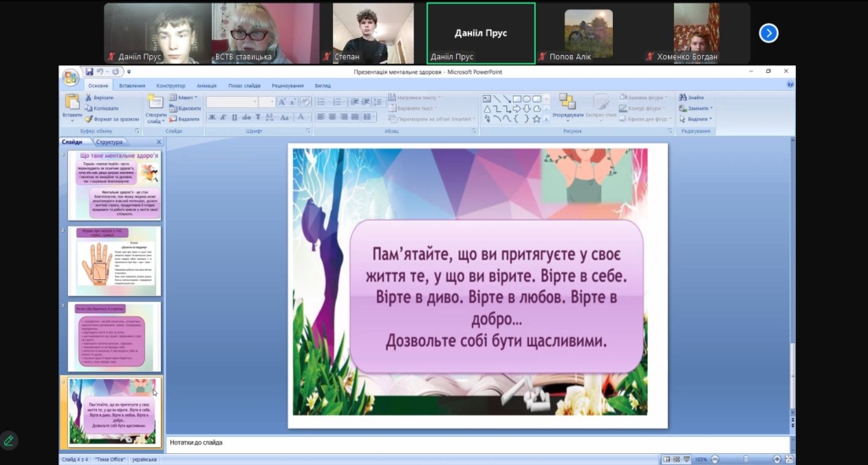Click the PowerPoint help question mark icon
The height and width of the screenshot is (465, 868).
(x=789, y=85)
